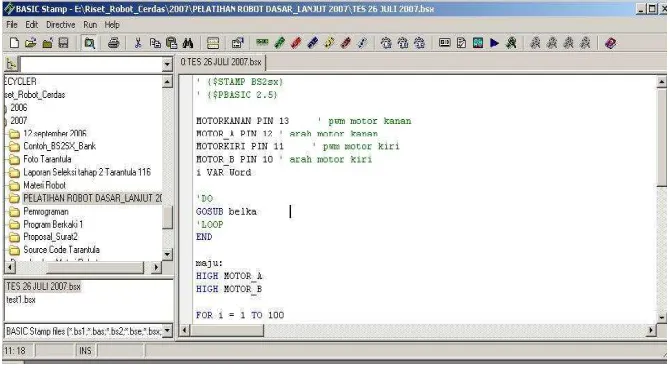Click the 'FOR i = 1 TO 100' line
Viewport: 670px width, 370px height.
pos(240,315)
